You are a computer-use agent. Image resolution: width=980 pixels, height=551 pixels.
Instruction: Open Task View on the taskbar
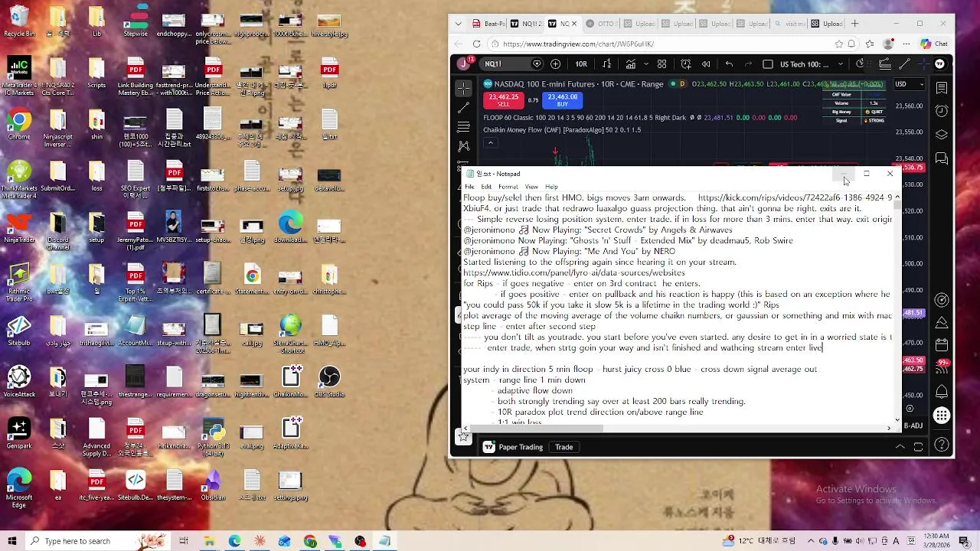[x=184, y=541]
